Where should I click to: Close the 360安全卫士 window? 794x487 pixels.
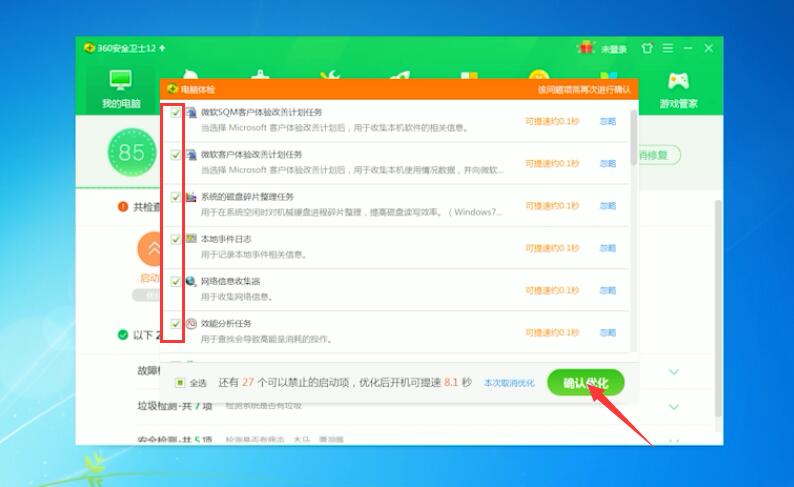[708, 48]
